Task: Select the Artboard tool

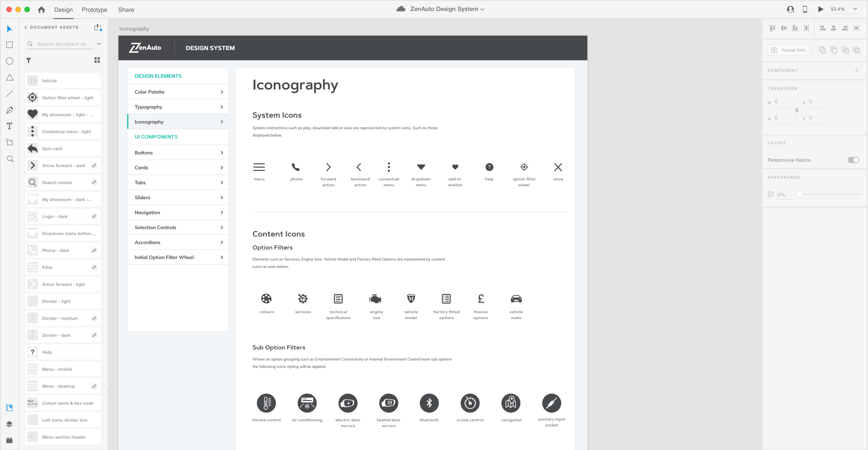Action: tap(9, 142)
